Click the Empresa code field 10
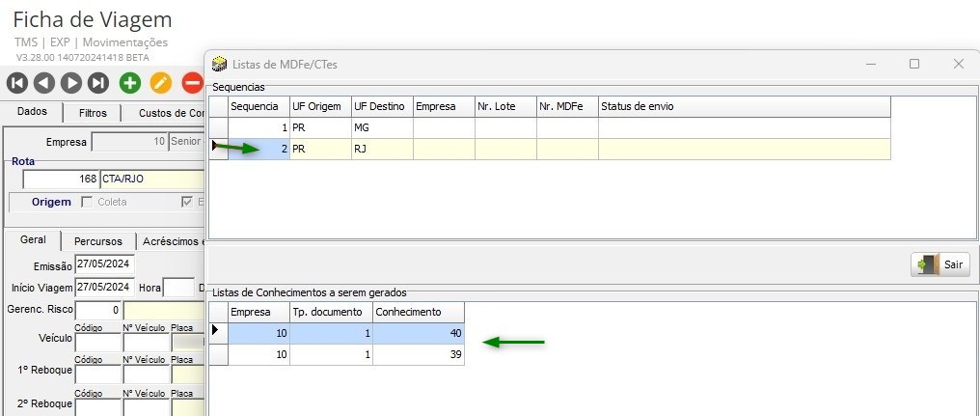 point(129,141)
